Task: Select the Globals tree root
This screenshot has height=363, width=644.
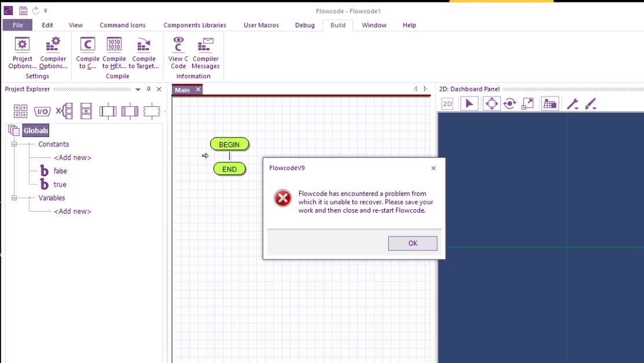Action: (36, 131)
